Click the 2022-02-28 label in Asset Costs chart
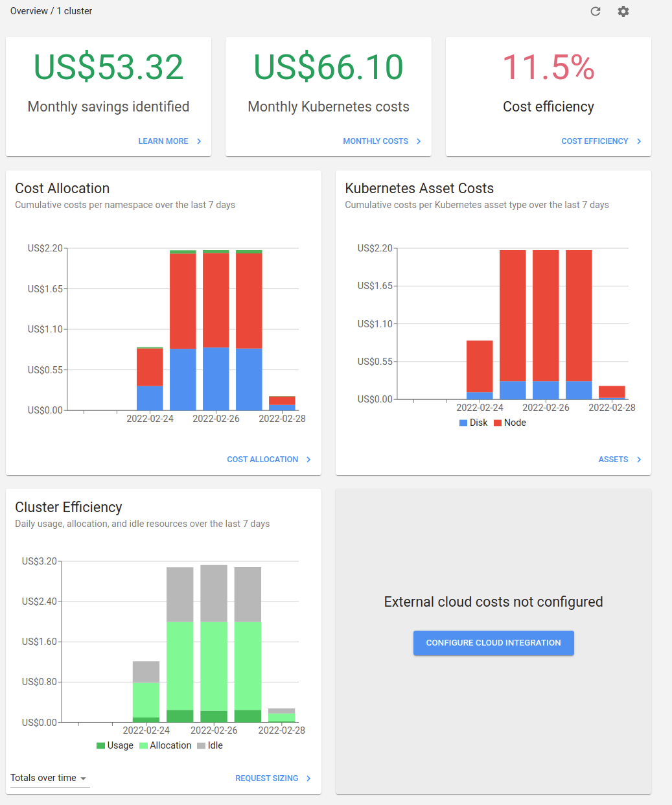The height and width of the screenshot is (805, 672). 612,408
